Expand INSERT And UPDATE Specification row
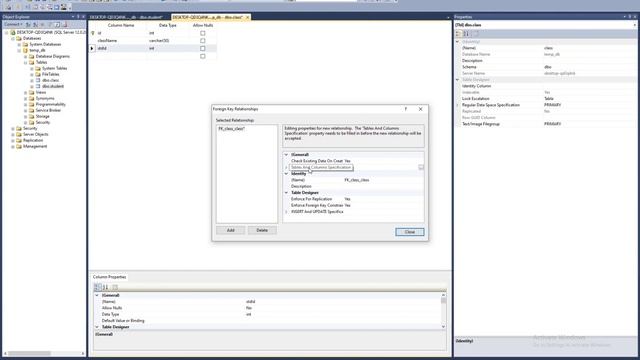The height and width of the screenshot is (360, 640). point(286,211)
